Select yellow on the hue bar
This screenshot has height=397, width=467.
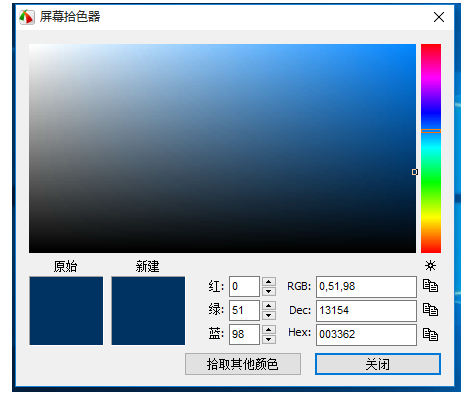click(431, 218)
